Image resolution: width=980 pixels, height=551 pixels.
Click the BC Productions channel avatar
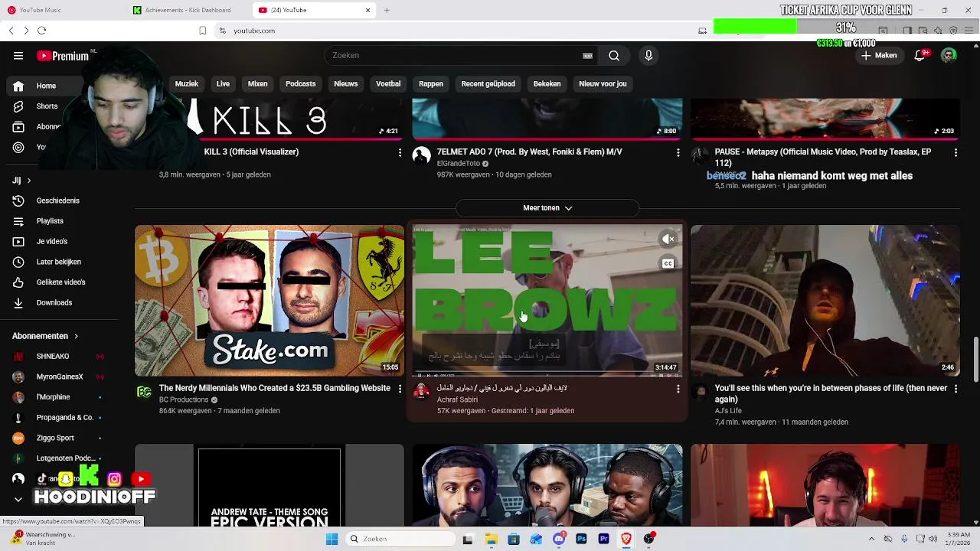pos(144,392)
